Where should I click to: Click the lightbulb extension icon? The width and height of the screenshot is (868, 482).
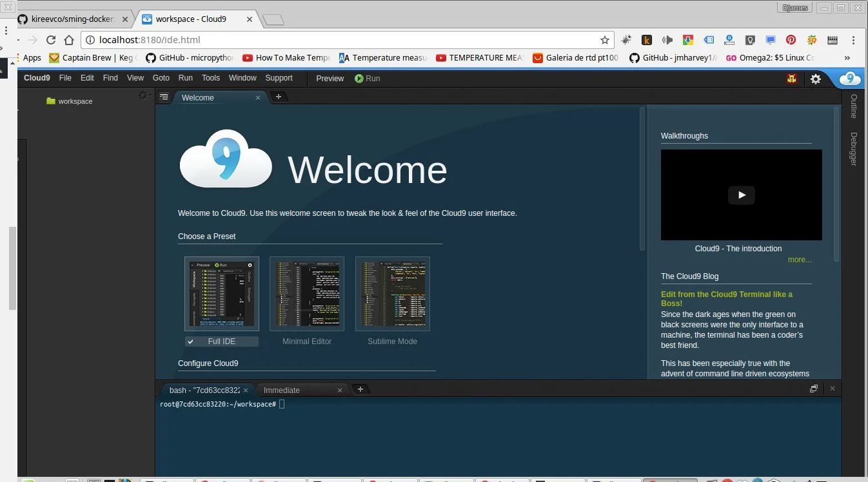click(x=750, y=40)
